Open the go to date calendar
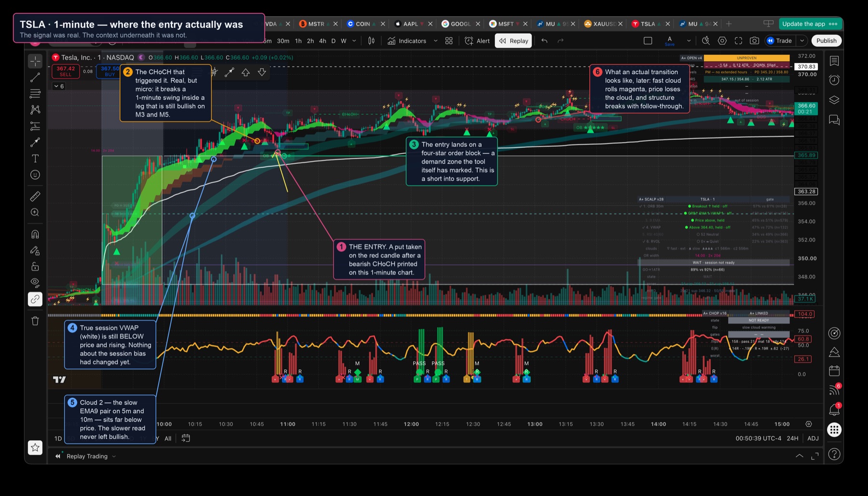Image resolution: width=868 pixels, height=496 pixels. (x=186, y=438)
